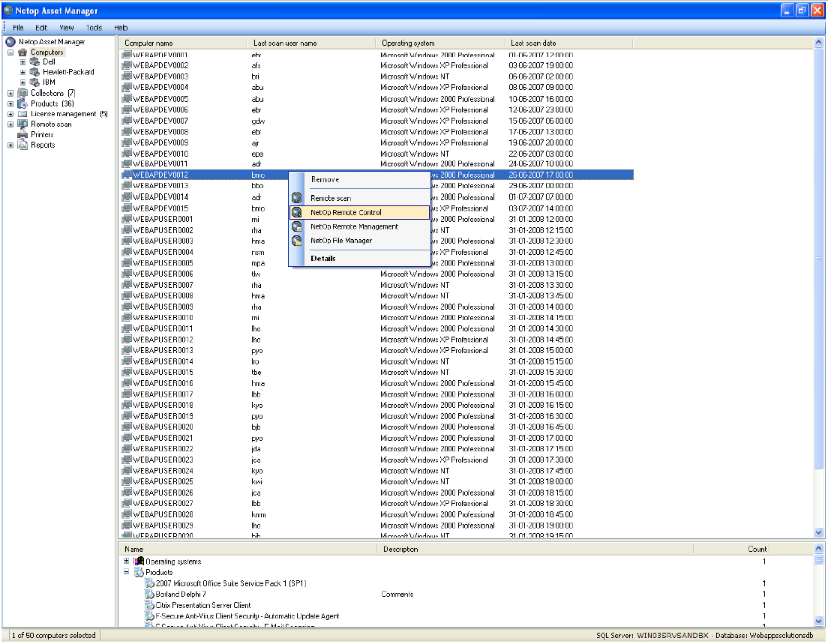Image resolution: width=828 pixels, height=644 pixels.
Task: Click the NetOp Remote Control menu icon
Action: (x=297, y=212)
